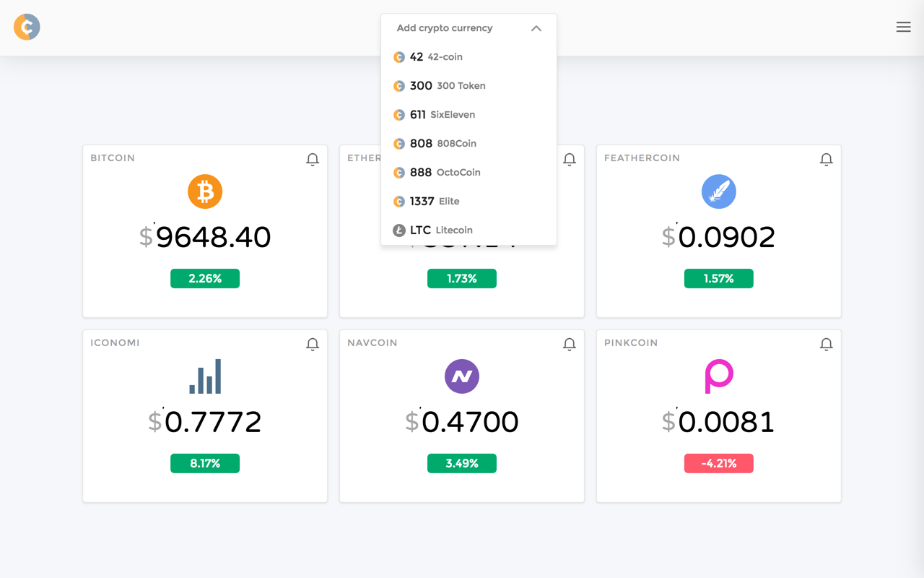The height and width of the screenshot is (578, 924).
Task: Select 42-coin from the list
Action: coord(468,57)
